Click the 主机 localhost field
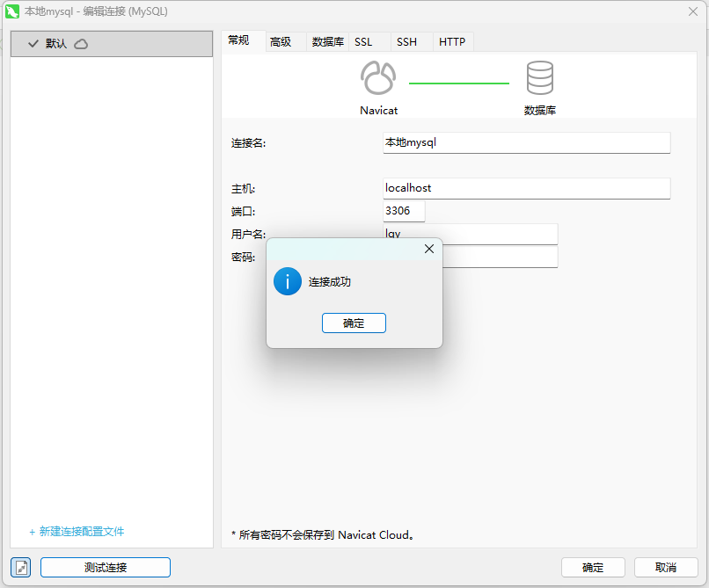Image resolution: width=709 pixels, height=588 pixels. click(x=527, y=188)
